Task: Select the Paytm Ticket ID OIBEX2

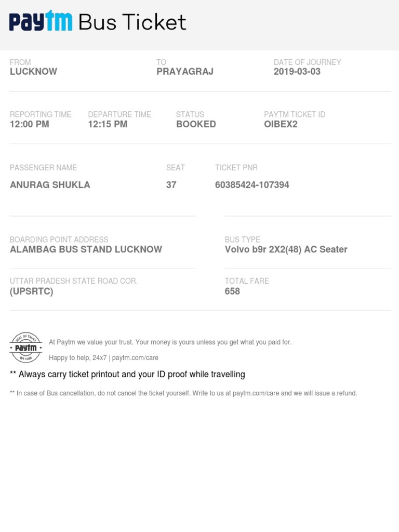Action: 281,124
